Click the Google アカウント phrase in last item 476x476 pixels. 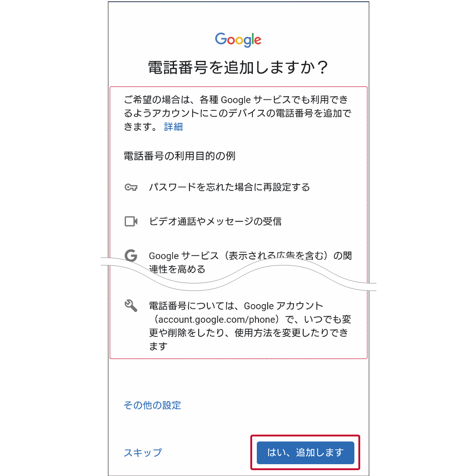tap(283, 306)
